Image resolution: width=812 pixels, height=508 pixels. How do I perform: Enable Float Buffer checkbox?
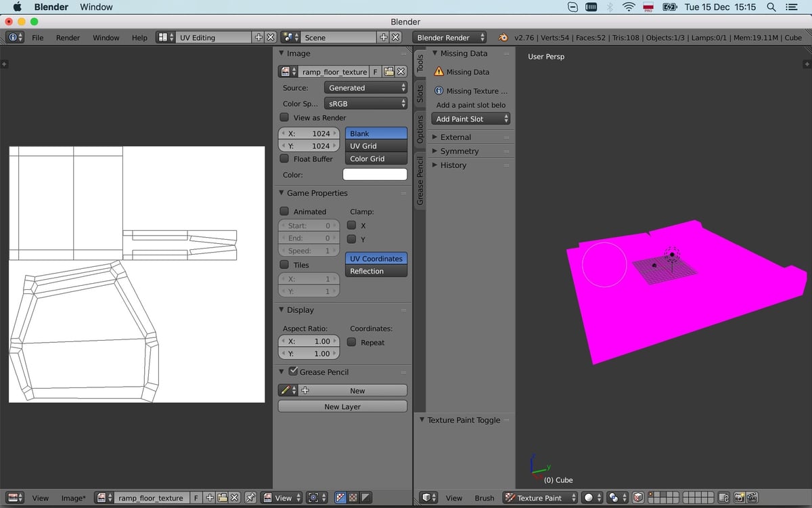[284, 158]
